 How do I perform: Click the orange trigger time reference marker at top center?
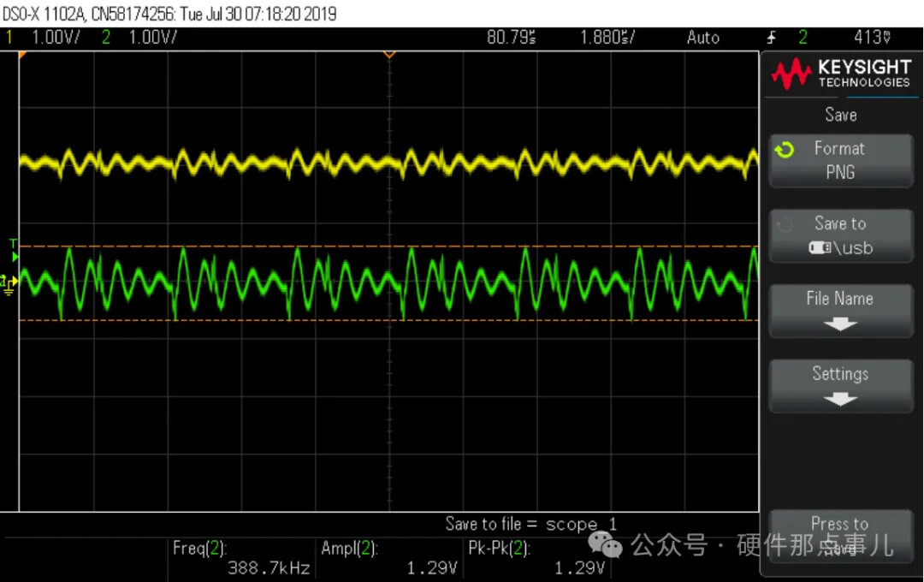(x=389, y=54)
